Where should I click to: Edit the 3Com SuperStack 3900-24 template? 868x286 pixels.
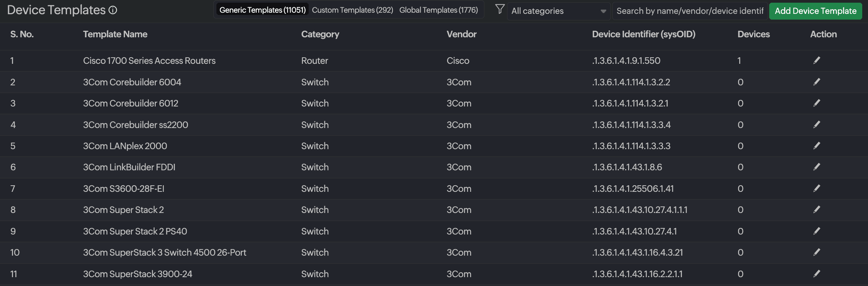coord(817,274)
